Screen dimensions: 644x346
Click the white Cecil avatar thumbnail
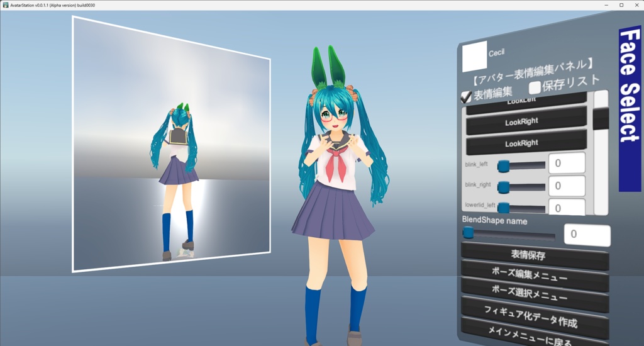click(475, 56)
